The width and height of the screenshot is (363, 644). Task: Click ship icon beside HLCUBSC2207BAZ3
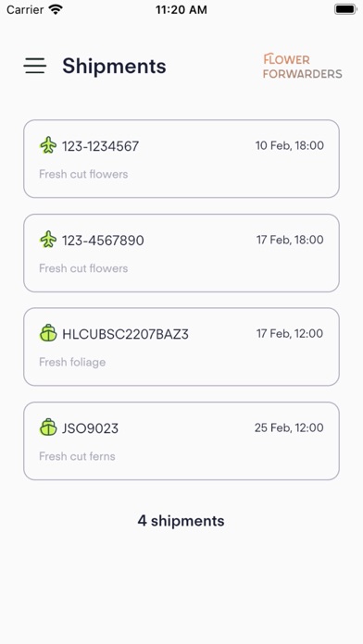tap(48, 333)
